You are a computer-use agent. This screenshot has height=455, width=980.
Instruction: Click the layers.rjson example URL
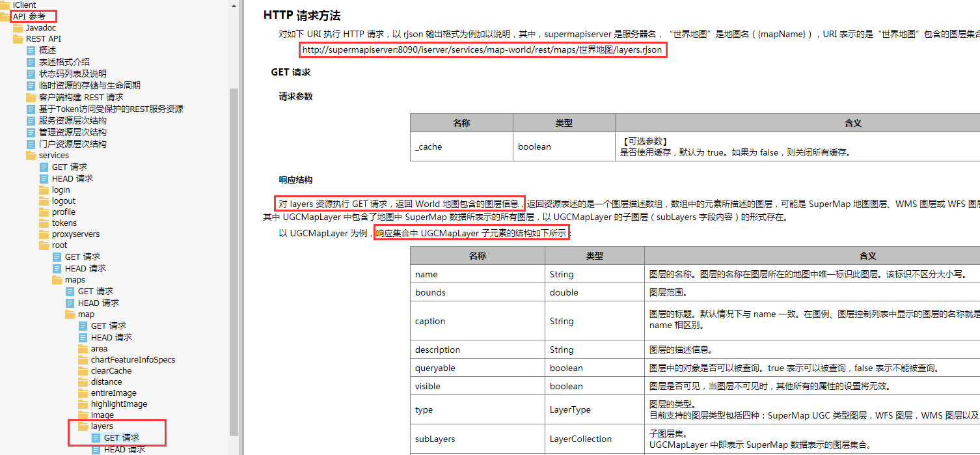(x=482, y=49)
